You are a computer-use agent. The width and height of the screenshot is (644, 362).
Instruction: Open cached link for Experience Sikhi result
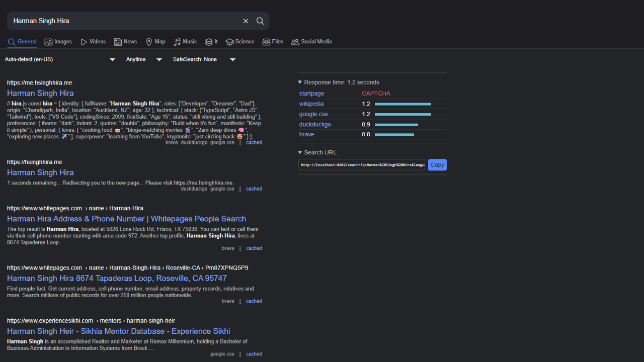point(254,354)
